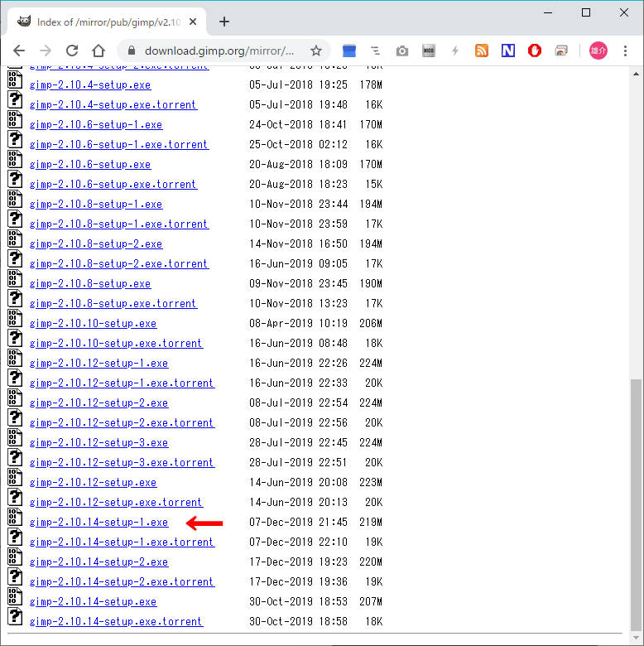Click the address bar URL download.gimp.org
Viewport: 644px width, 646px height.
[x=219, y=51]
